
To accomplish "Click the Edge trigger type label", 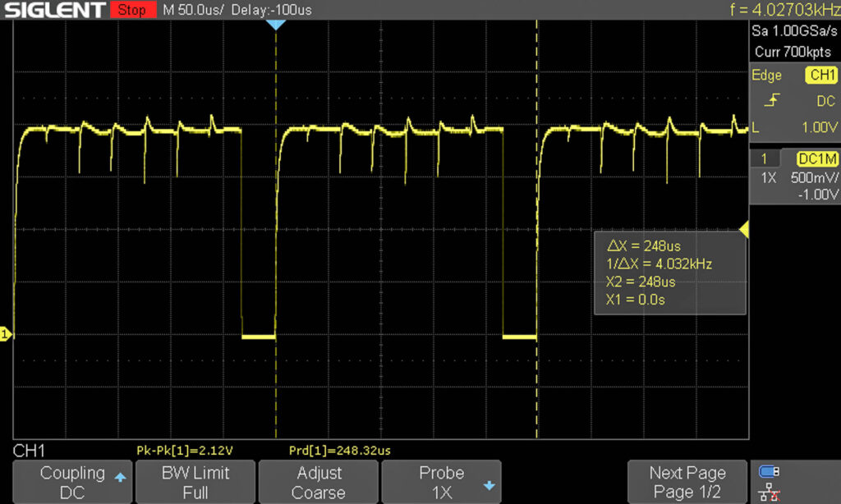I will pos(766,75).
